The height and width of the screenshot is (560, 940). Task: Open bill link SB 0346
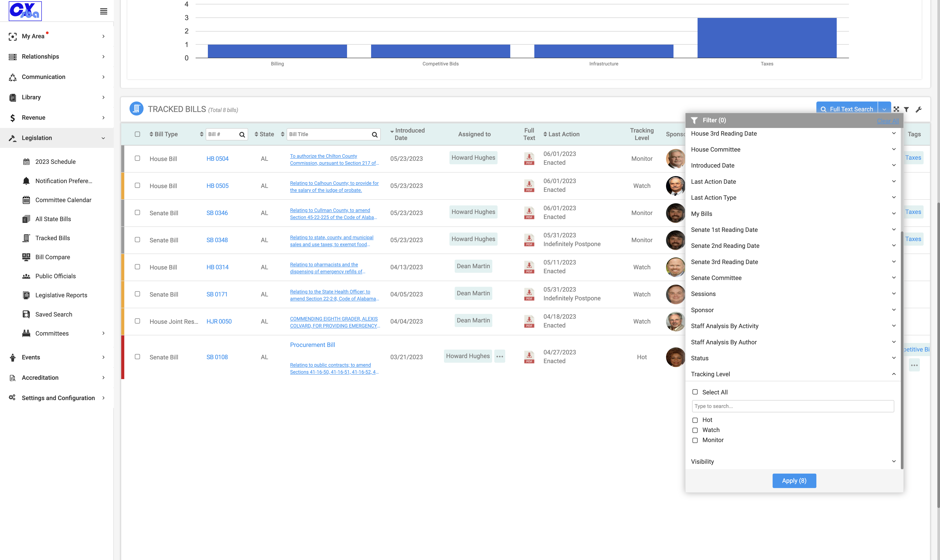coord(217,213)
